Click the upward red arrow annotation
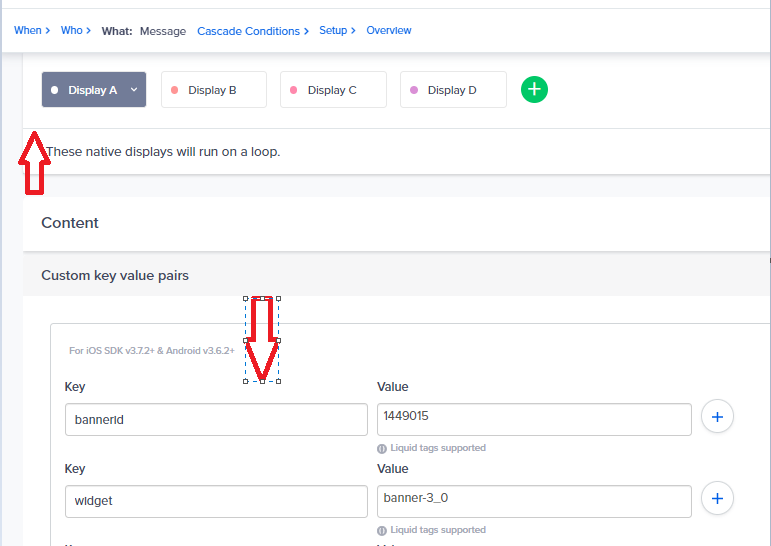The image size is (771, 546). [34, 163]
